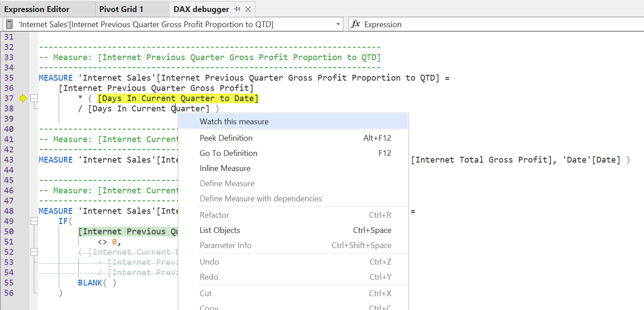Switch to the Expression Editor tab
Screen dimensions: 644x310
pos(37,9)
